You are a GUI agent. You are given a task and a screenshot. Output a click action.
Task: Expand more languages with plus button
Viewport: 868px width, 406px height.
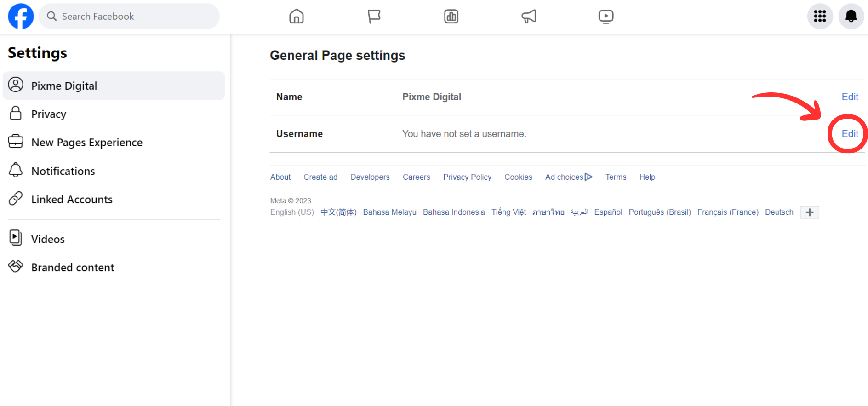click(809, 212)
